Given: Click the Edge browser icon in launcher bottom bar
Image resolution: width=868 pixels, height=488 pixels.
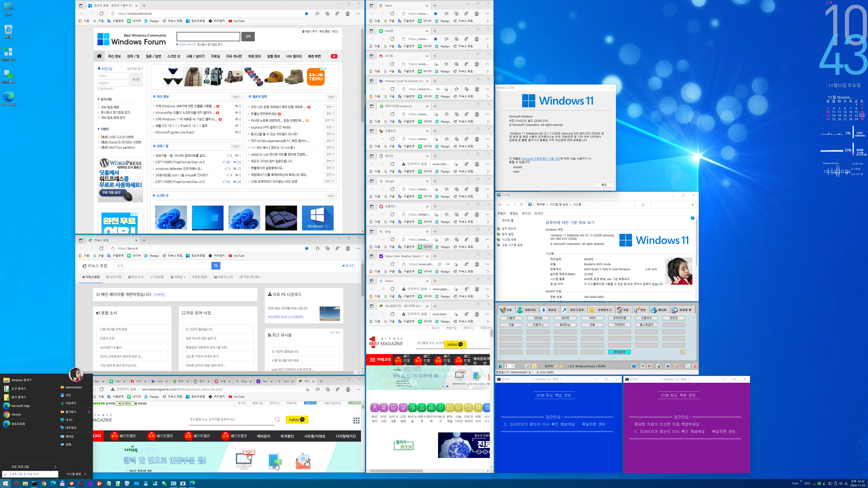Looking at the screenshot, I should click(x=500, y=366).
